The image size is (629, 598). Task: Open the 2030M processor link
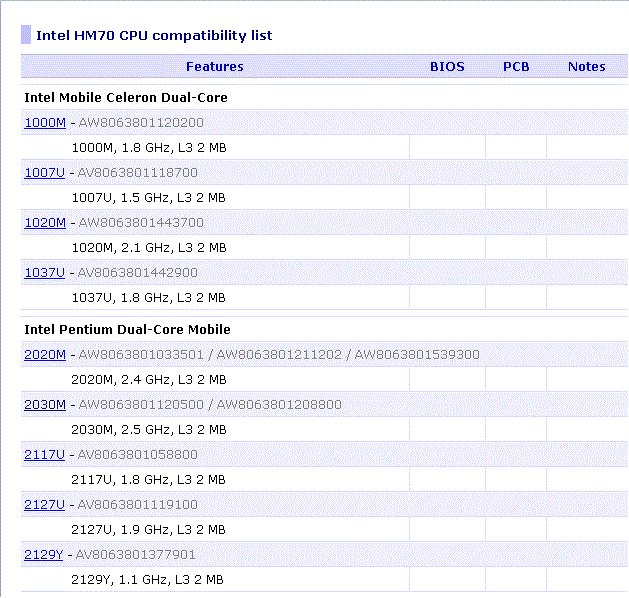tap(45, 404)
